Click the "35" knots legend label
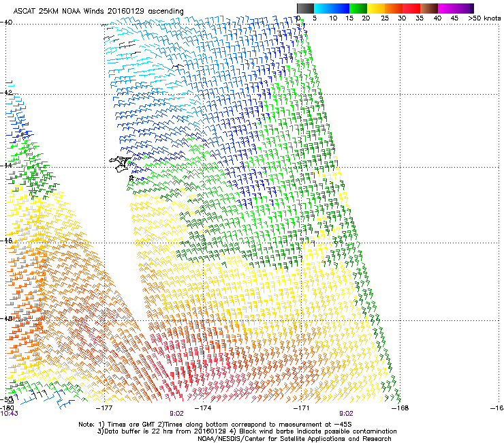Image resolution: width=504 pixels, height=443 pixels. click(420, 18)
